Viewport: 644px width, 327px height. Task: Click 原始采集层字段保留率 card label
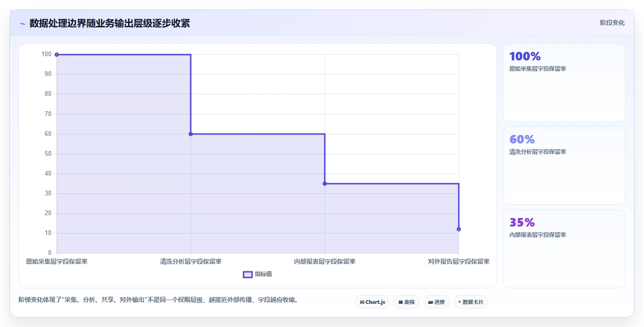click(x=538, y=69)
